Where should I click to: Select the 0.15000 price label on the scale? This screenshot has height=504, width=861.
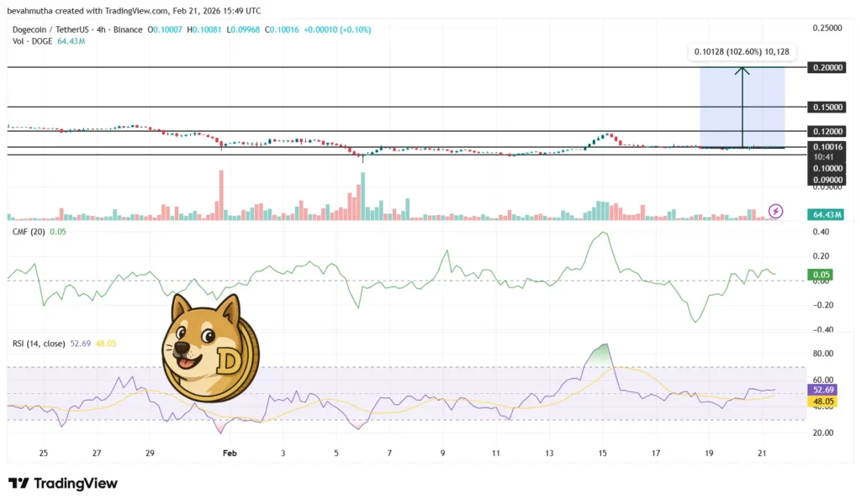pyautogui.click(x=827, y=107)
